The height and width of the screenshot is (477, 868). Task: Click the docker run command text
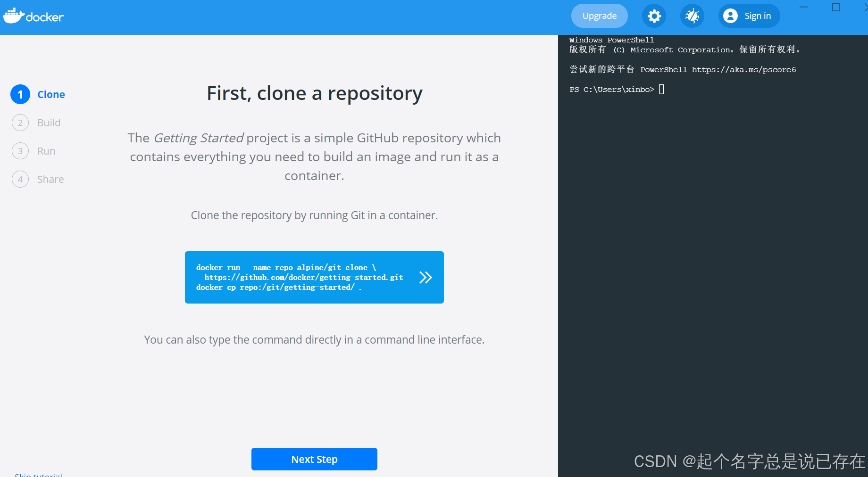[x=286, y=267]
